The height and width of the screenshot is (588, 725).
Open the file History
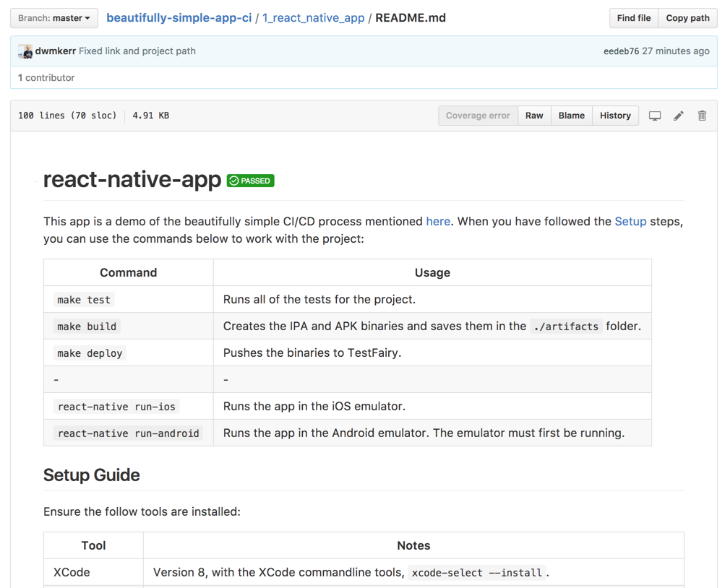click(615, 116)
